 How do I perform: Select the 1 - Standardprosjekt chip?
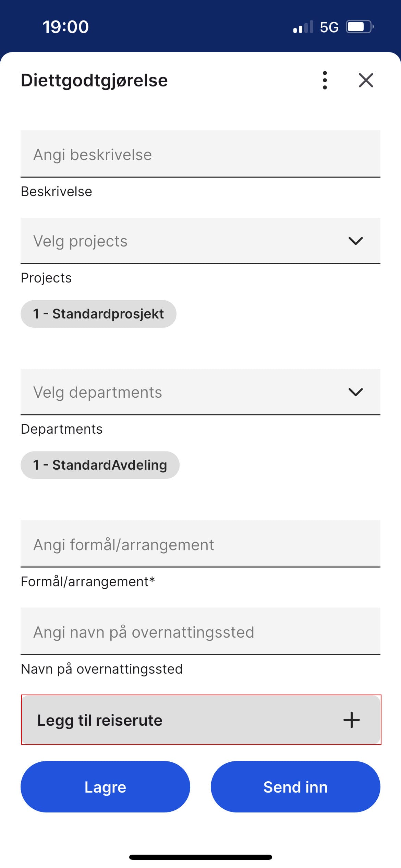[98, 313]
